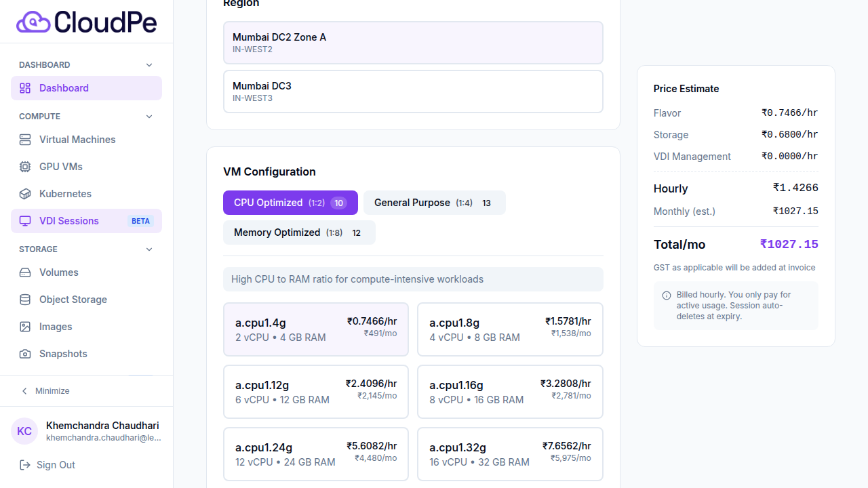Go to Images page
This screenshot has height=488, width=868.
[86, 327]
